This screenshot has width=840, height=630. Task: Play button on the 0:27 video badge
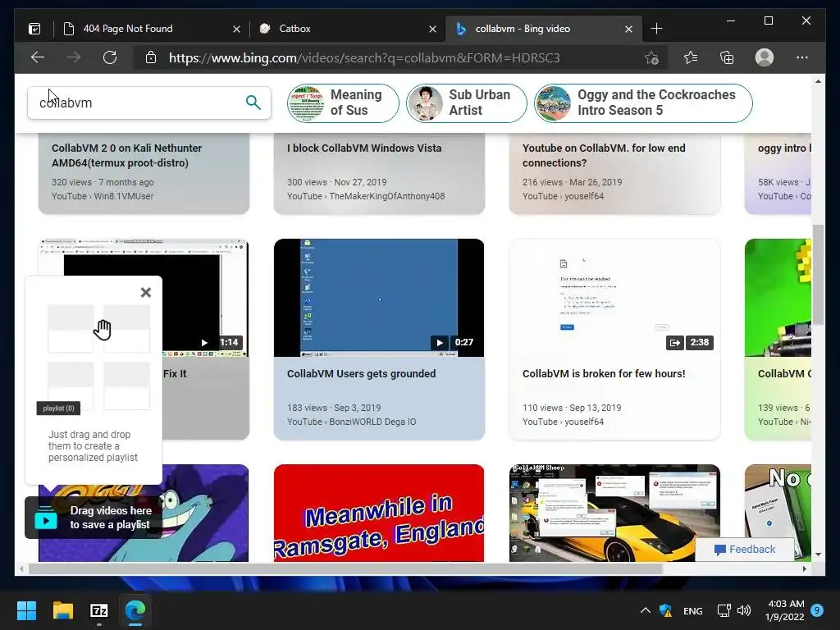[x=440, y=342]
